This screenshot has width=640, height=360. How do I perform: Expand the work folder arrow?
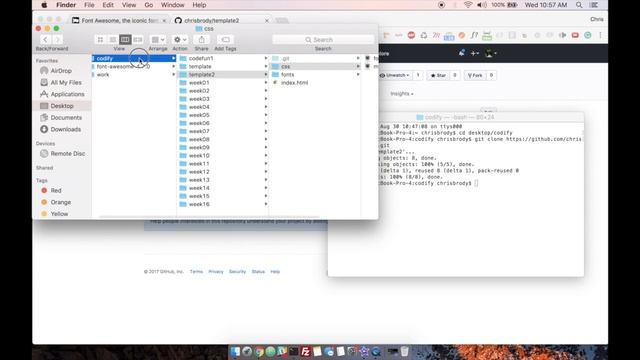[173, 75]
